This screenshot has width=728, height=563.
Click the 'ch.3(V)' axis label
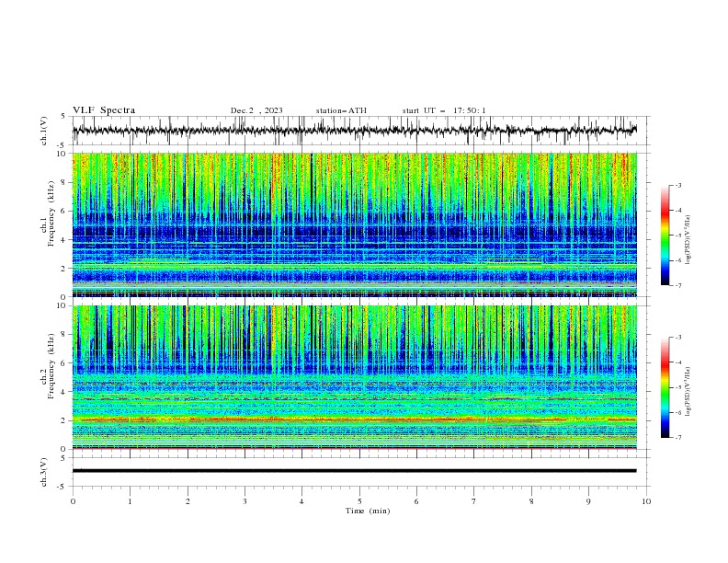pyautogui.click(x=44, y=472)
